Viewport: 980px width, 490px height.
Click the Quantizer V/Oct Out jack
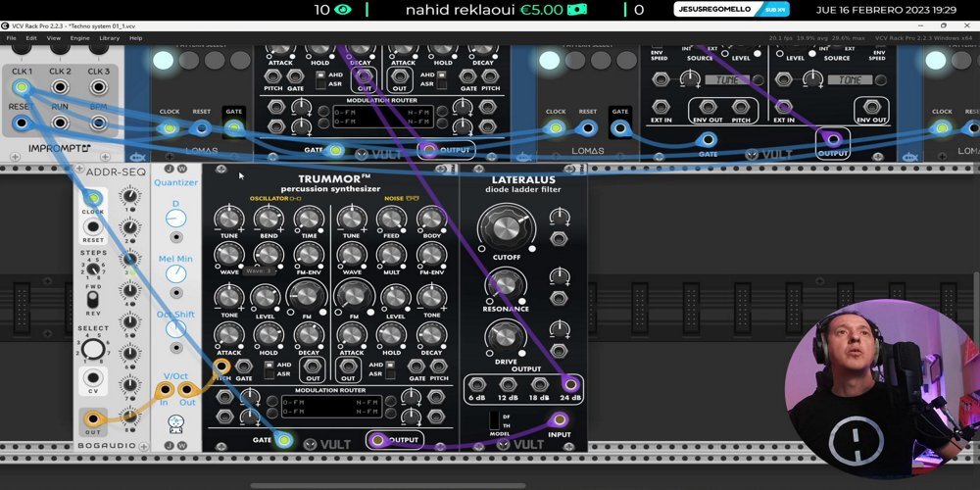click(187, 390)
